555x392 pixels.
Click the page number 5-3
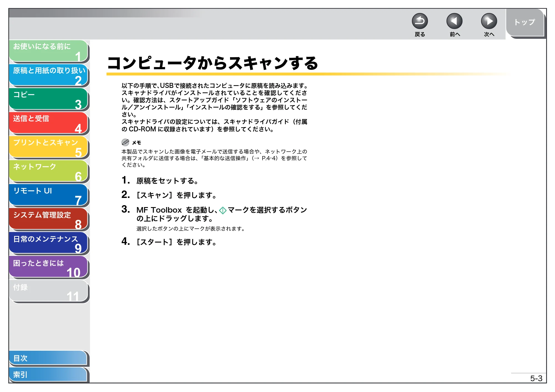click(536, 378)
